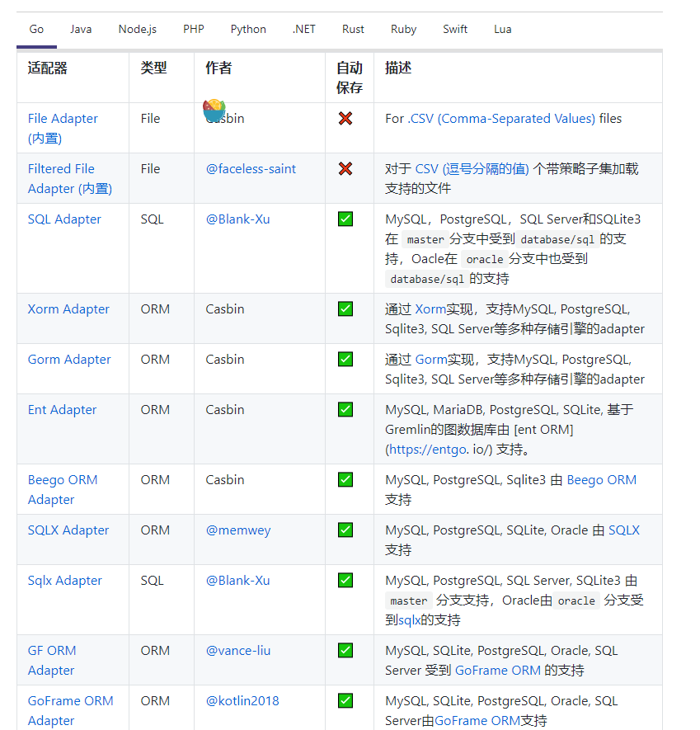Click green checkmark in Ent Adapter row
The width and height of the screenshot is (700, 730).
click(x=345, y=410)
